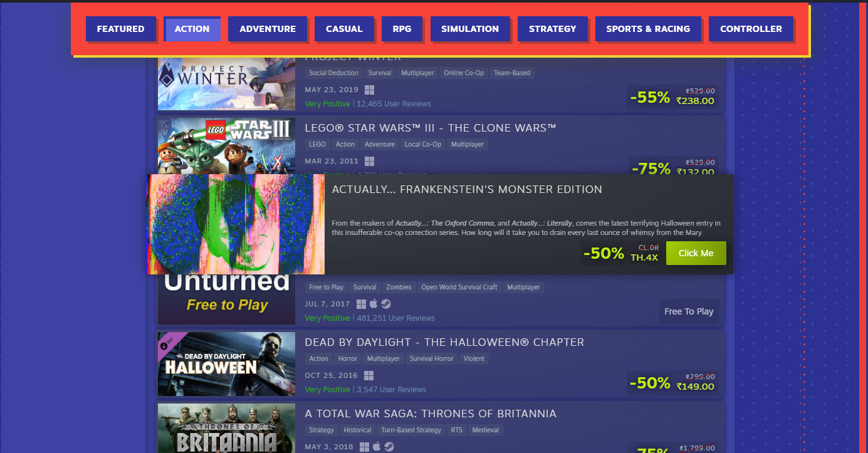Click the purple DLC badge on Halloween thumbnail
This screenshot has width=868, height=453.
[165, 343]
